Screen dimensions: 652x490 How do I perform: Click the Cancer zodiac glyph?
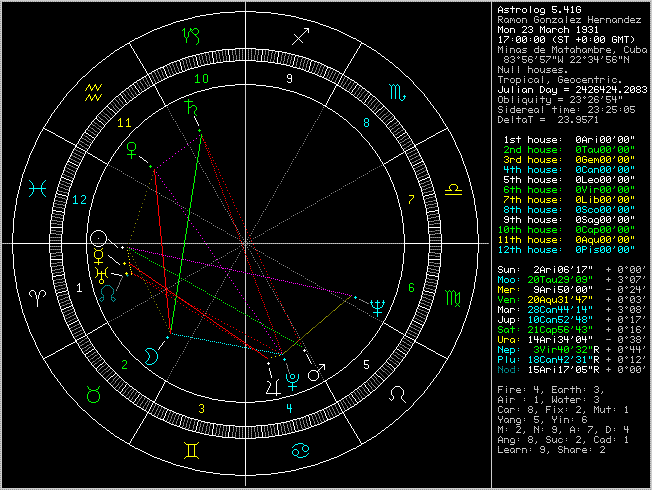[x=300, y=450]
